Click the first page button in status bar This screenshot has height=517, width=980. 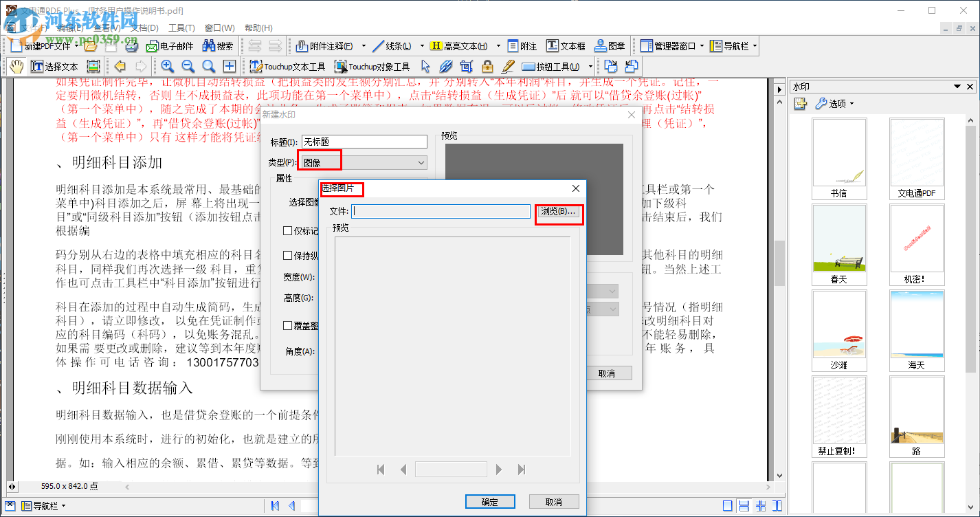tap(275, 506)
